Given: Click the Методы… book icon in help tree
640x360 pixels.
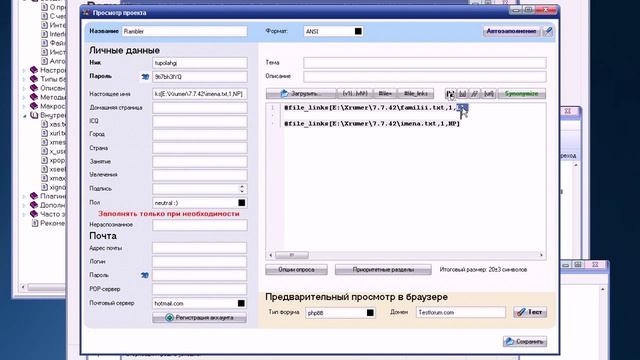Looking at the screenshot, I should pos(34,97).
